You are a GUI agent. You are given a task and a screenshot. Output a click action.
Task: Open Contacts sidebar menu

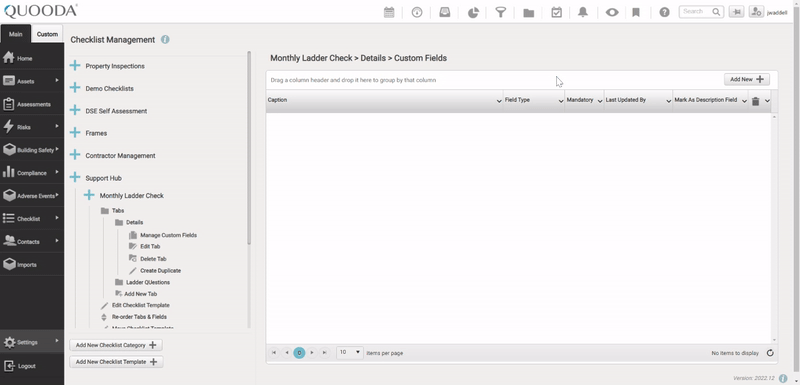tap(32, 241)
